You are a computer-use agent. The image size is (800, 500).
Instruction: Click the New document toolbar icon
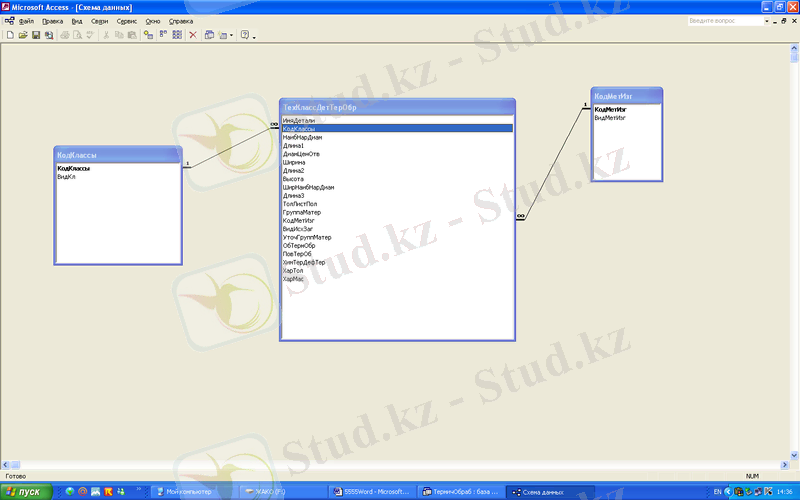[x=9, y=35]
